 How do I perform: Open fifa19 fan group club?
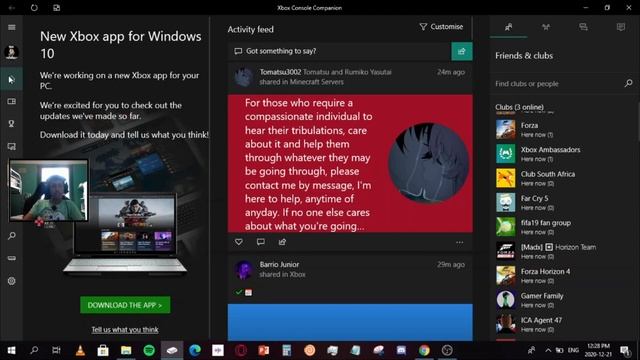coord(563,227)
